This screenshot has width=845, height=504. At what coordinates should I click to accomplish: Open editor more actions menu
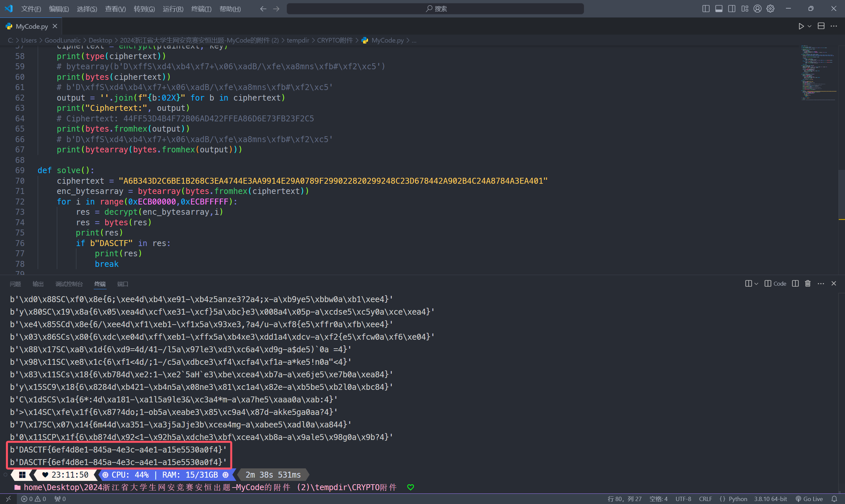[834, 26]
